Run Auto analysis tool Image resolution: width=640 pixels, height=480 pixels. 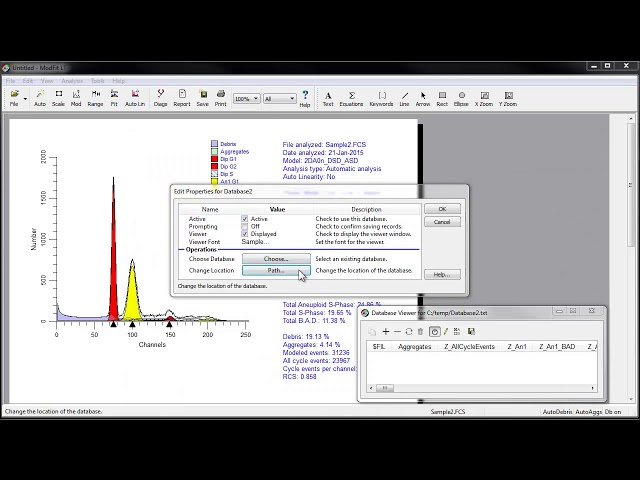[x=40, y=98]
